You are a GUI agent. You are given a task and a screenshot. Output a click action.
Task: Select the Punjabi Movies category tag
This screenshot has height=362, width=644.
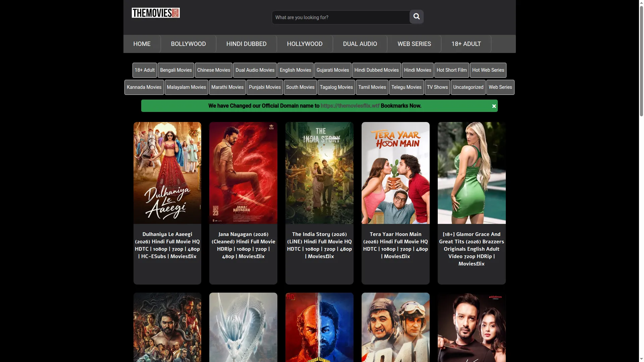point(265,87)
